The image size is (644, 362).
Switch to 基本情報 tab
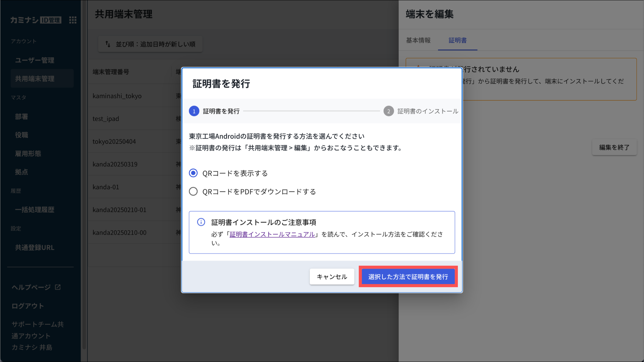point(418,40)
